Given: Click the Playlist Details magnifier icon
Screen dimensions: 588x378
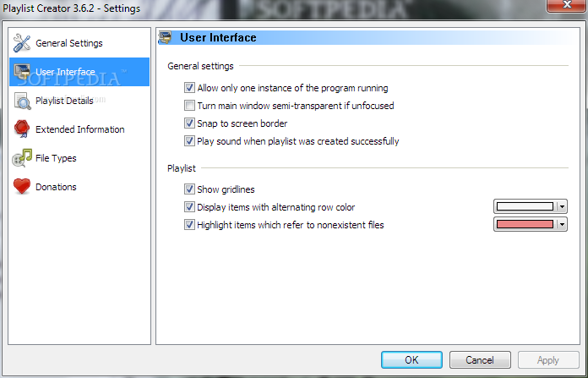Looking at the screenshot, I should click(22, 101).
